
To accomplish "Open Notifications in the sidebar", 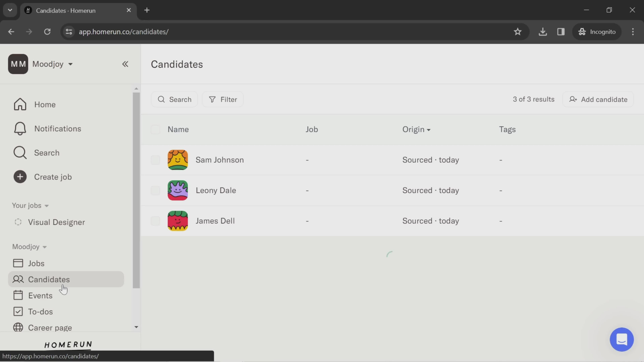I will tap(66, 129).
